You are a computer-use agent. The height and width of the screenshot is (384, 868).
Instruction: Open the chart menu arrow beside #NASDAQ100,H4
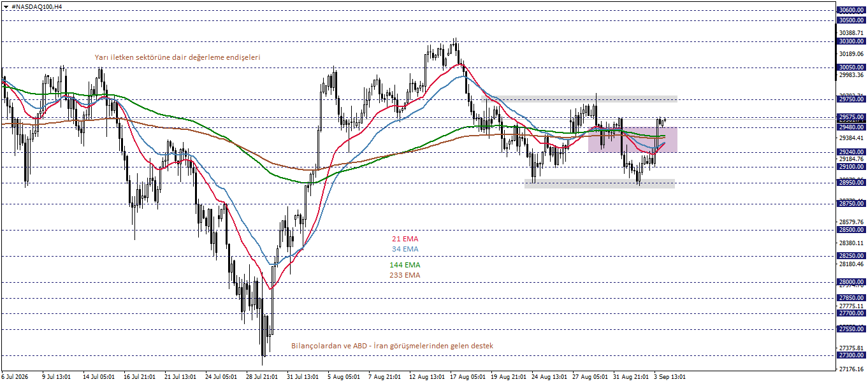6,6
